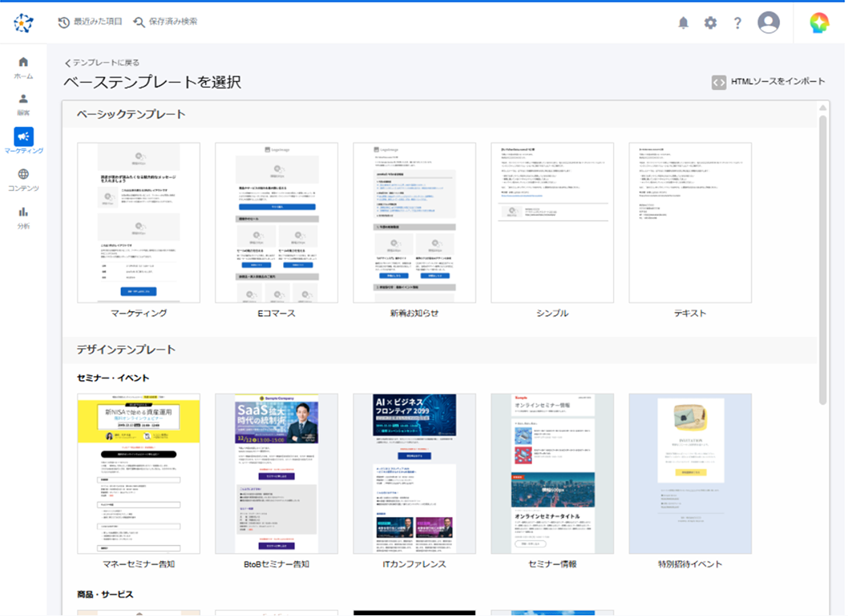Click the マーケティング megaphone icon
This screenshot has height=616, width=848.
tap(23, 134)
